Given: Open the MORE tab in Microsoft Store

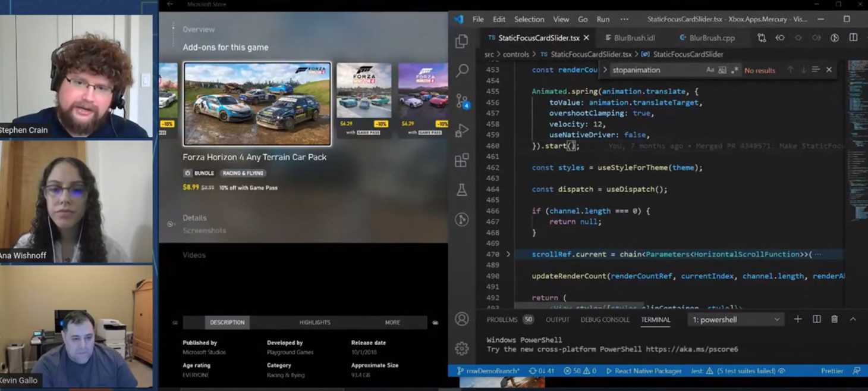Looking at the screenshot, I should pos(392,323).
